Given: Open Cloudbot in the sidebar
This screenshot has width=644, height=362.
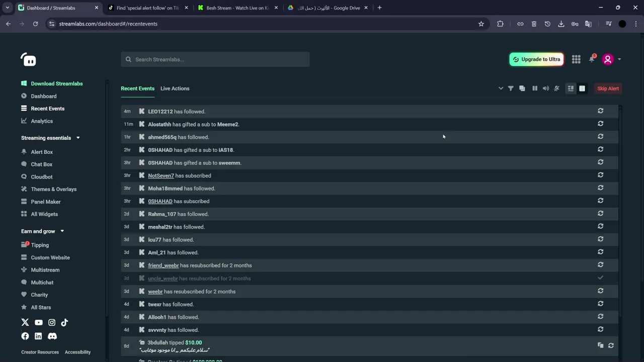Looking at the screenshot, I should pos(42,177).
